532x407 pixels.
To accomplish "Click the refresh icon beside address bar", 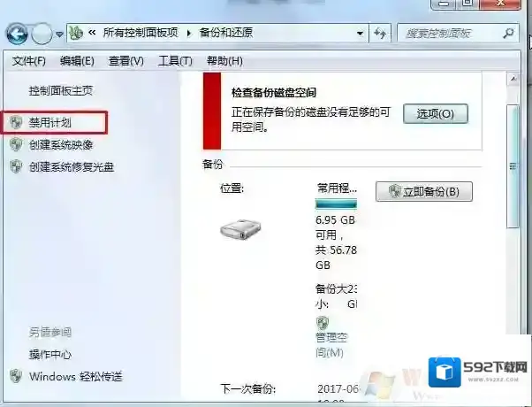I will (x=380, y=33).
